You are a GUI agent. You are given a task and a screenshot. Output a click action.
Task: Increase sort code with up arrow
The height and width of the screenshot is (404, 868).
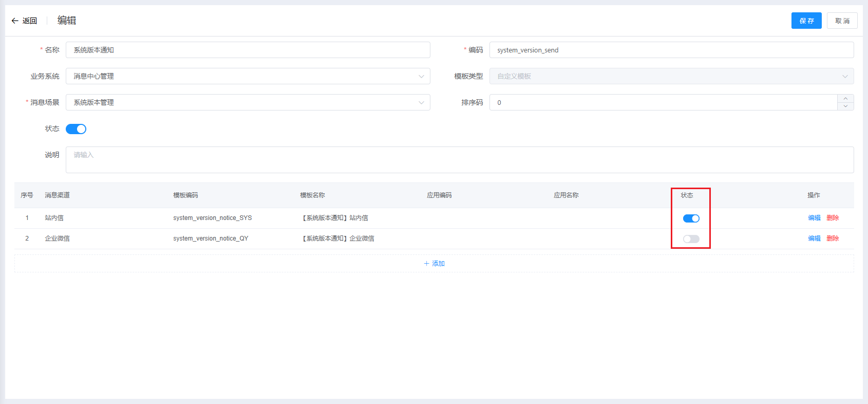[x=845, y=99]
